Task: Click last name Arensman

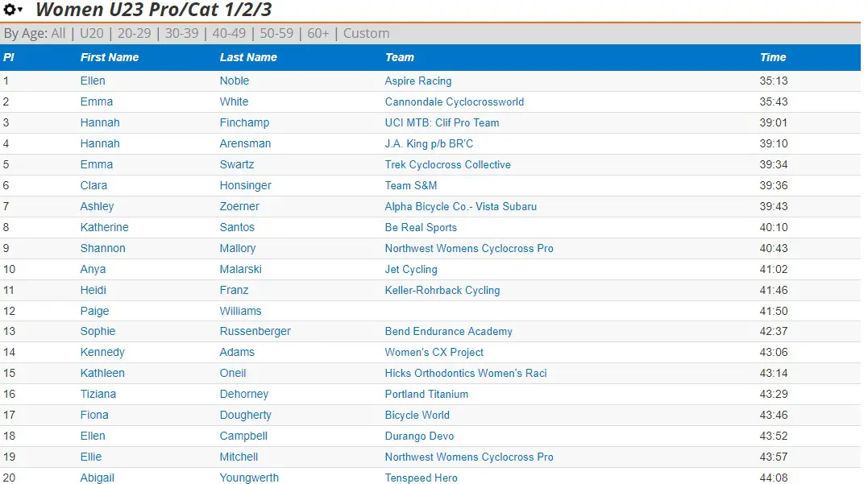Action: click(x=245, y=144)
